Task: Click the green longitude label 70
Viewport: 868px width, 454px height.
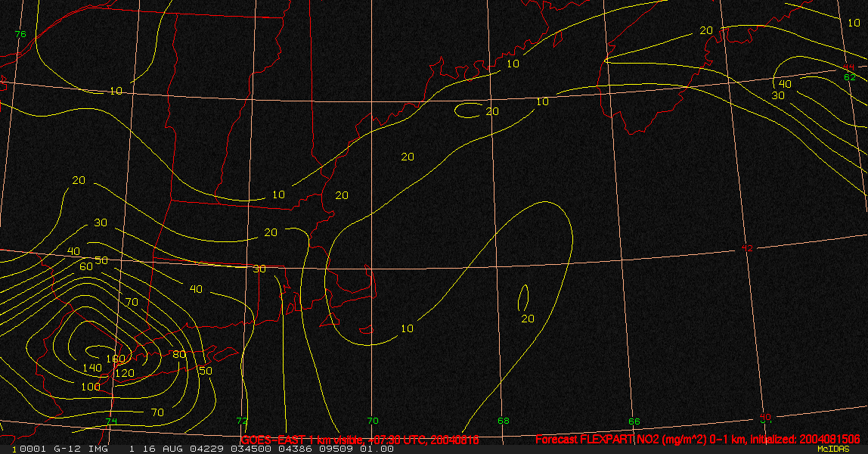Action: click(x=373, y=421)
